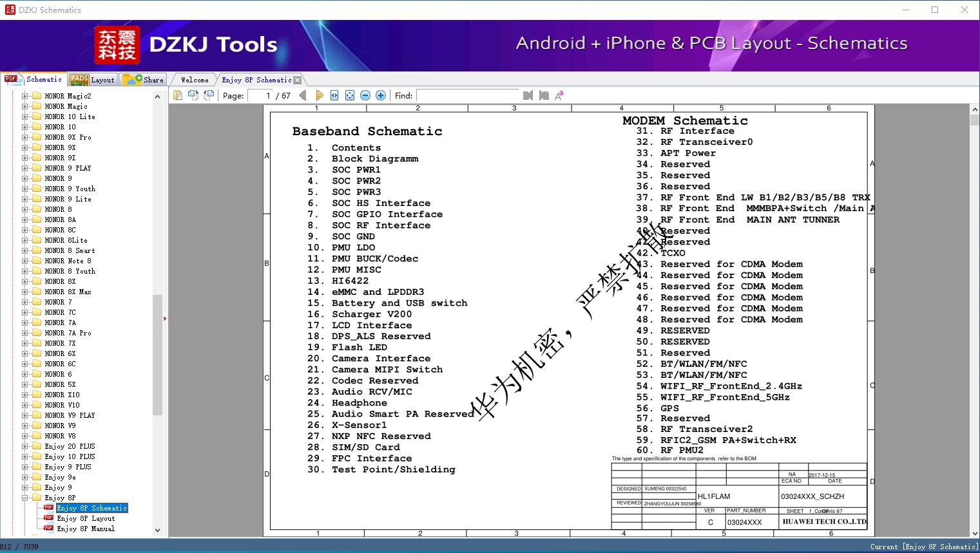Expand the Enjoy 9 PLUS folder
The image size is (980, 553).
coord(24,467)
